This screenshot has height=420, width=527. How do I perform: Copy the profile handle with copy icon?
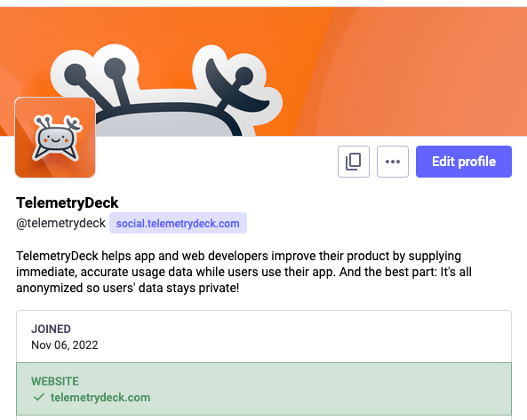click(x=354, y=162)
